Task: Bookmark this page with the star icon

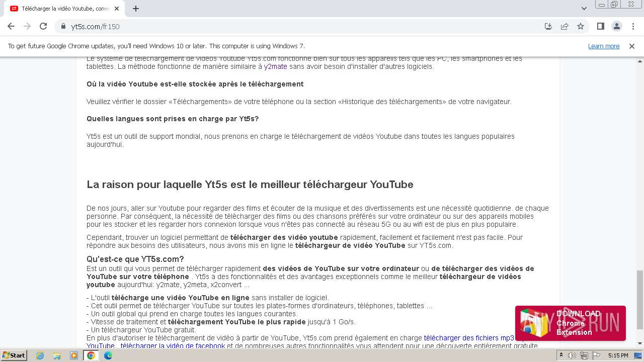Action: pos(581,26)
